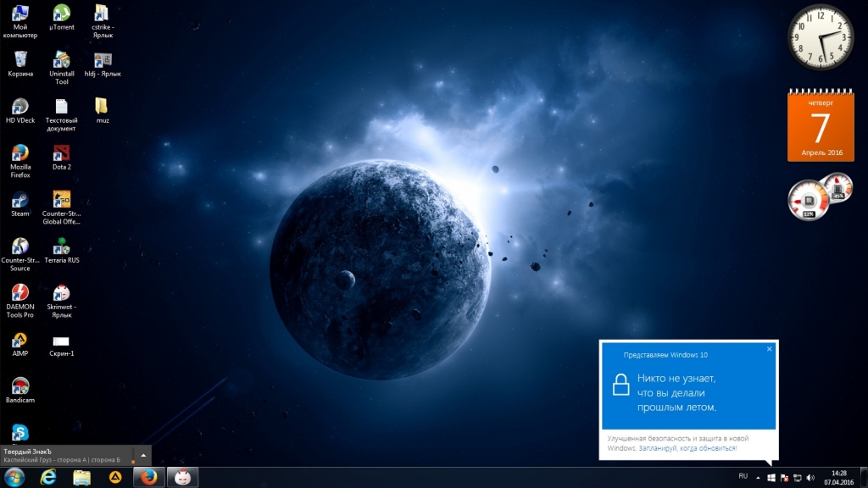Image resolution: width=868 pixels, height=488 pixels.
Task: Expand the AIMP track popup arrow
Action: (142, 455)
